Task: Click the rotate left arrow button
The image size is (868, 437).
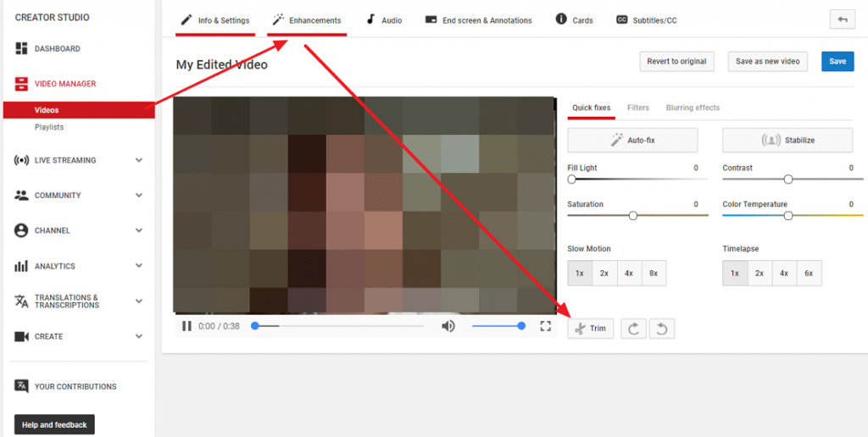Action: point(662,329)
